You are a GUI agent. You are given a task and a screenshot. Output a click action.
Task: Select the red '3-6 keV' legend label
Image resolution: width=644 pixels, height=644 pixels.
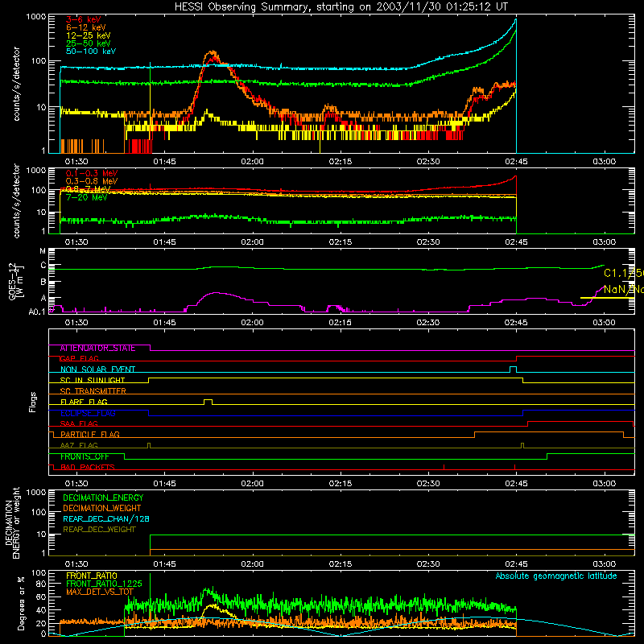point(84,19)
